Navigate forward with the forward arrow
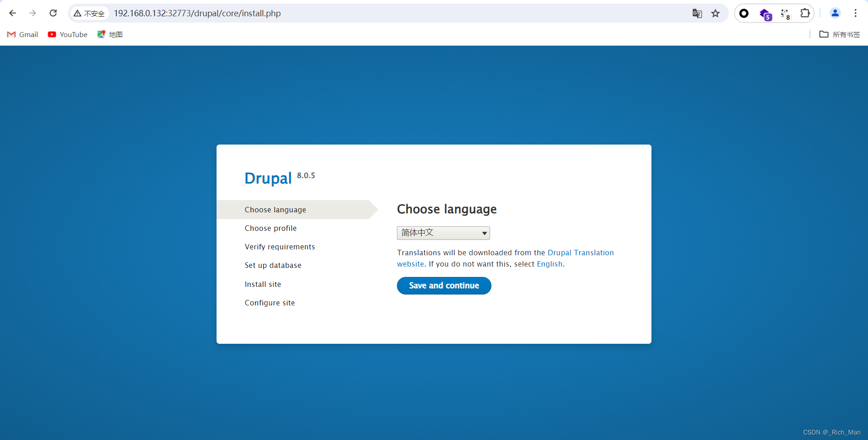Image resolution: width=868 pixels, height=440 pixels. 33,13
